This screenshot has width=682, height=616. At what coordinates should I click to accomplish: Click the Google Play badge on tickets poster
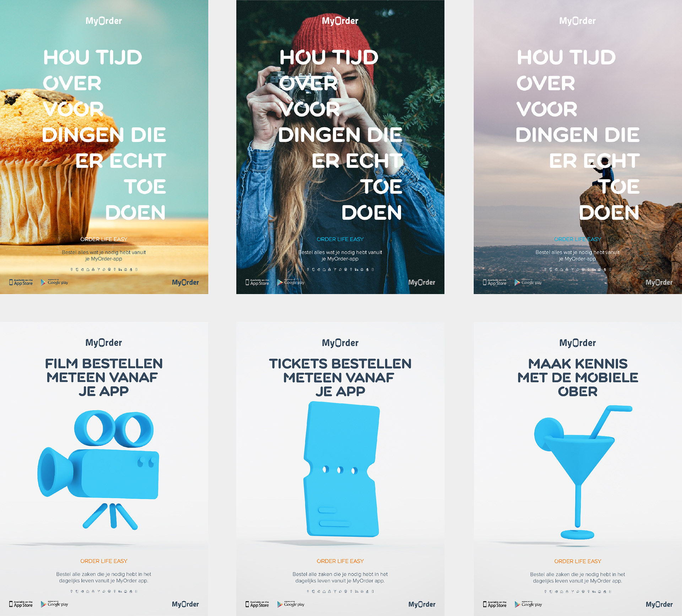coord(291,604)
